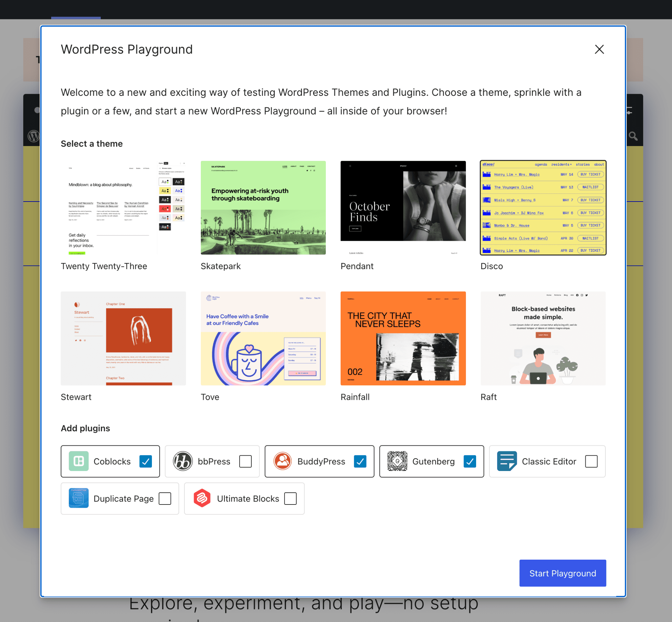Click the Coblocks plugin icon
Image resolution: width=672 pixels, height=622 pixels.
point(78,461)
